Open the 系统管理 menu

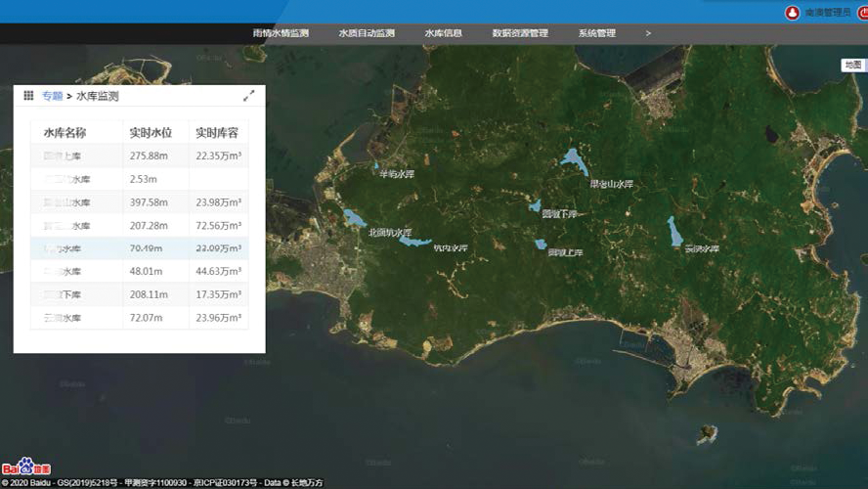pos(596,33)
